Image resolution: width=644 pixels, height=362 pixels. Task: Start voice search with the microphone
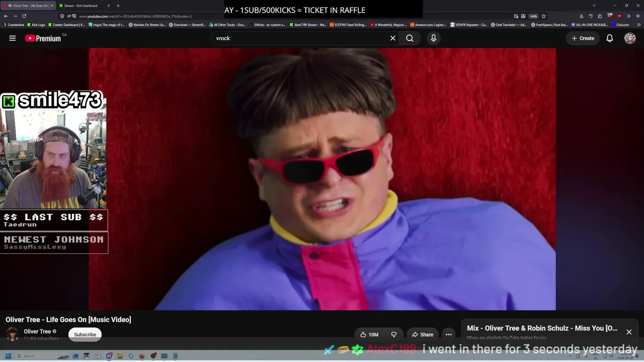434,38
